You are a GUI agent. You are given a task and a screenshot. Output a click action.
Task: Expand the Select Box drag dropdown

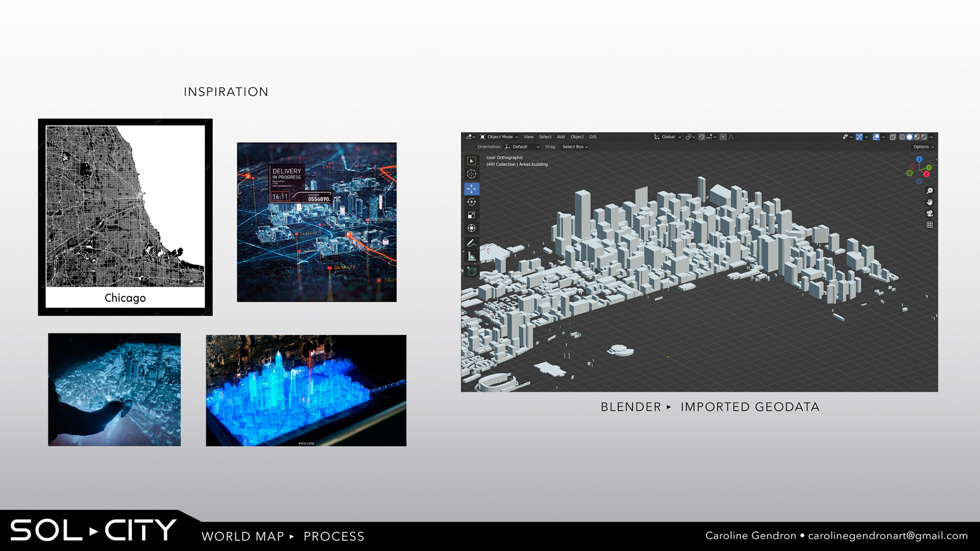(x=575, y=147)
